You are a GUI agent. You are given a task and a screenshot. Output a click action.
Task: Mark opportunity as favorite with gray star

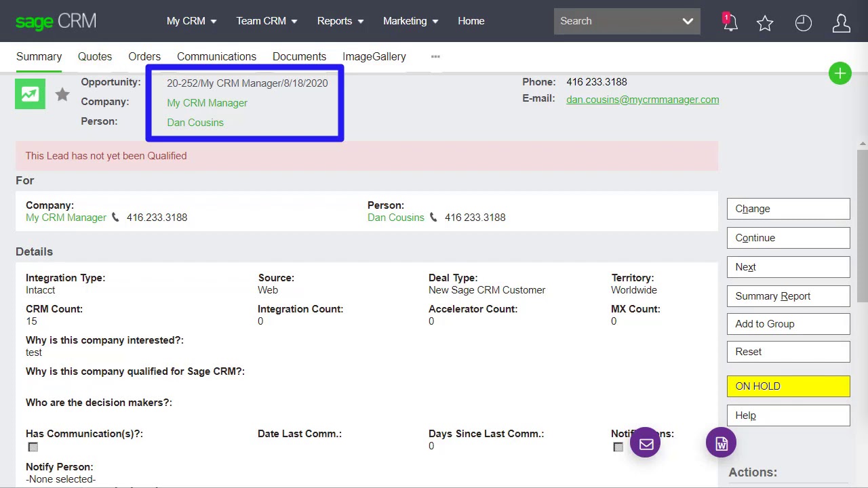click(62, 94)
